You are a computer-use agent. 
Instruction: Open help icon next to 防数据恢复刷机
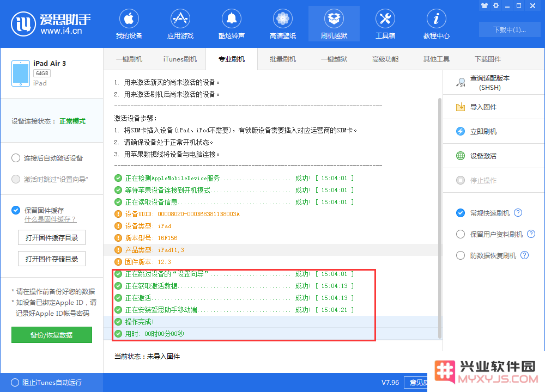coord(524,255)
